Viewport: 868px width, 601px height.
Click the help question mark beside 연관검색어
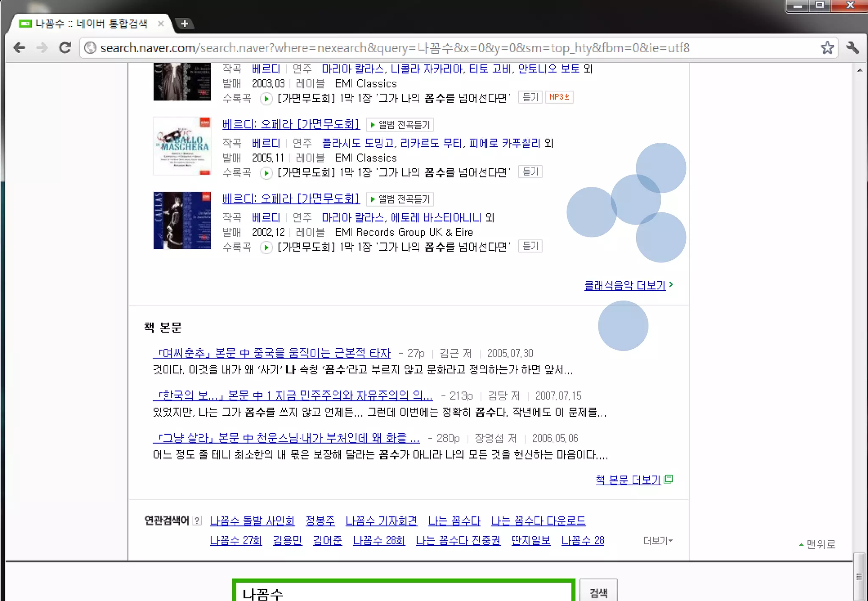tap(197, 520)
